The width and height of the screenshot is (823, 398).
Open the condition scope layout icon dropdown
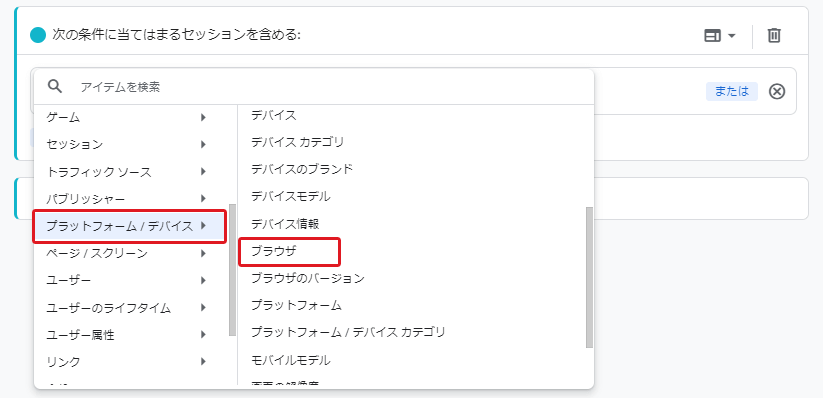click(x=720, y=36)
